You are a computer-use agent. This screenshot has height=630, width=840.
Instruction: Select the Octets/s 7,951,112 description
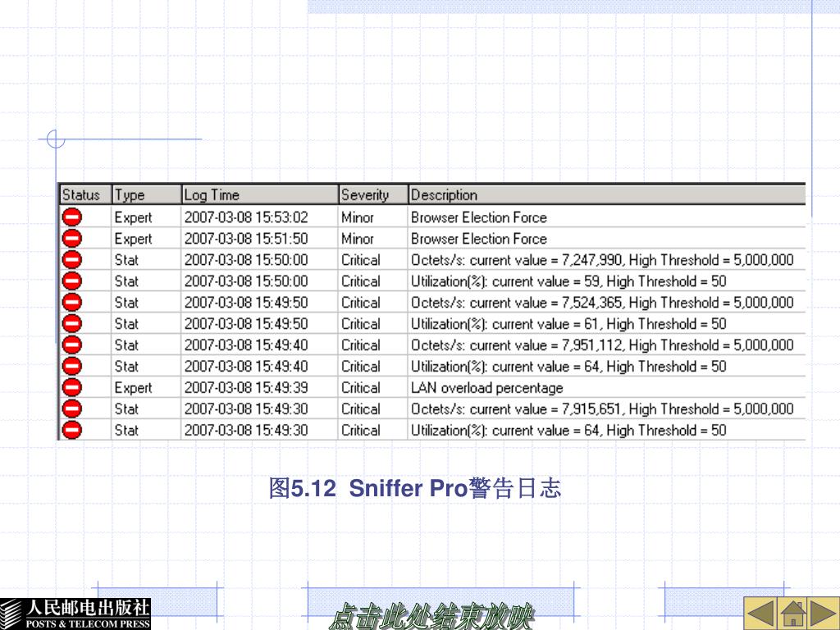[602, 345]
